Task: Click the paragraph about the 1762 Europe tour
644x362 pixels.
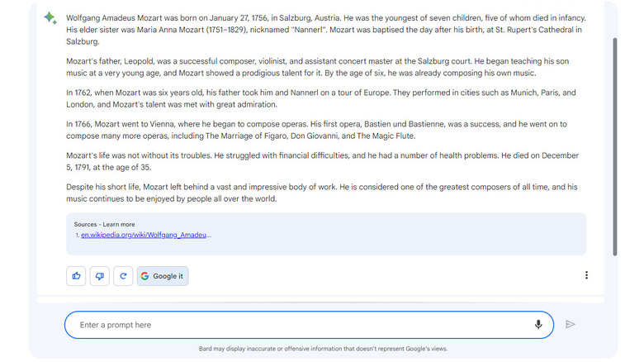Action: coord(325,98)
